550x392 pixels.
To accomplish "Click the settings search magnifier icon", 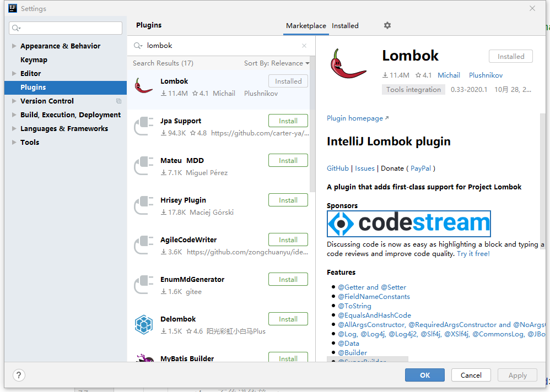I will [x=16, y=28].
